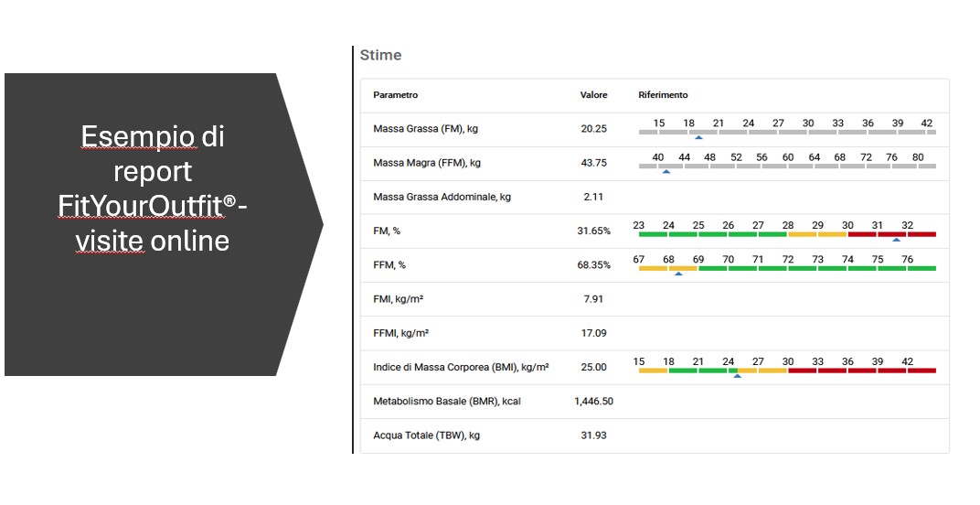Select the 'Valore' column header
980x505 pixels.
point(593,95)
